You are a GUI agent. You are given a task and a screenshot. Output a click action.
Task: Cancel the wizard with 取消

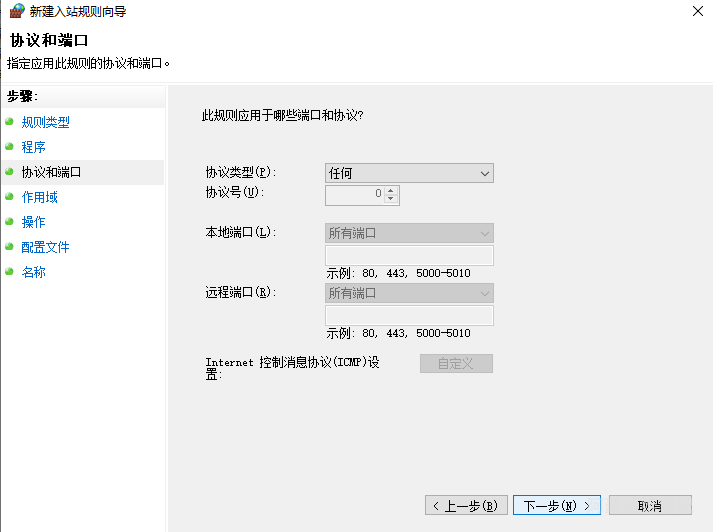tap(650, 505)
